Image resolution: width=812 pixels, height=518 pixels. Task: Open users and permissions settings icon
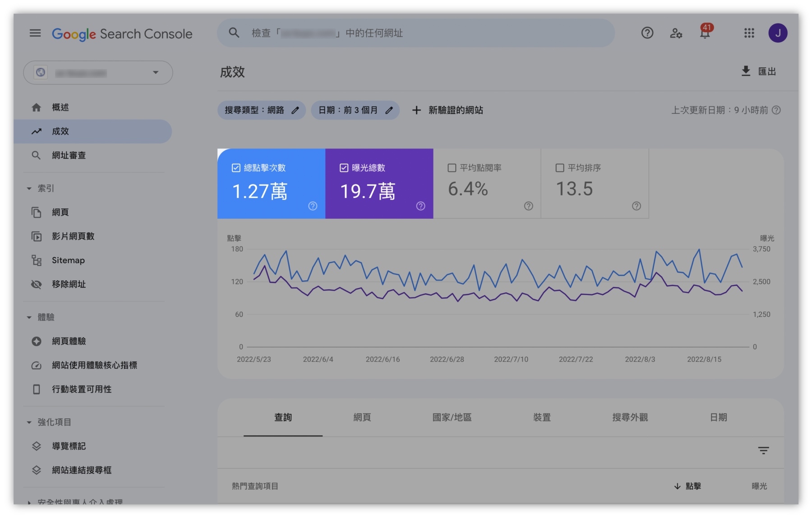tap(676, 33)
